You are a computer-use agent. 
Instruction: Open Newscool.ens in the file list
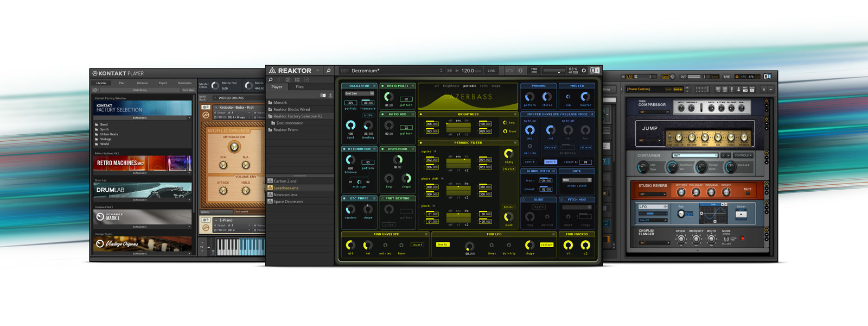[285, 195]
